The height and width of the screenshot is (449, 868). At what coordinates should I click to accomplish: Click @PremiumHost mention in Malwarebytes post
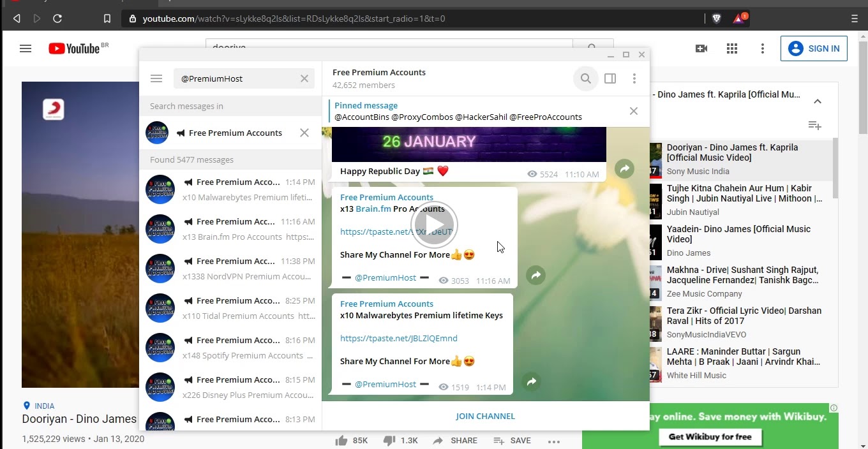385,384
